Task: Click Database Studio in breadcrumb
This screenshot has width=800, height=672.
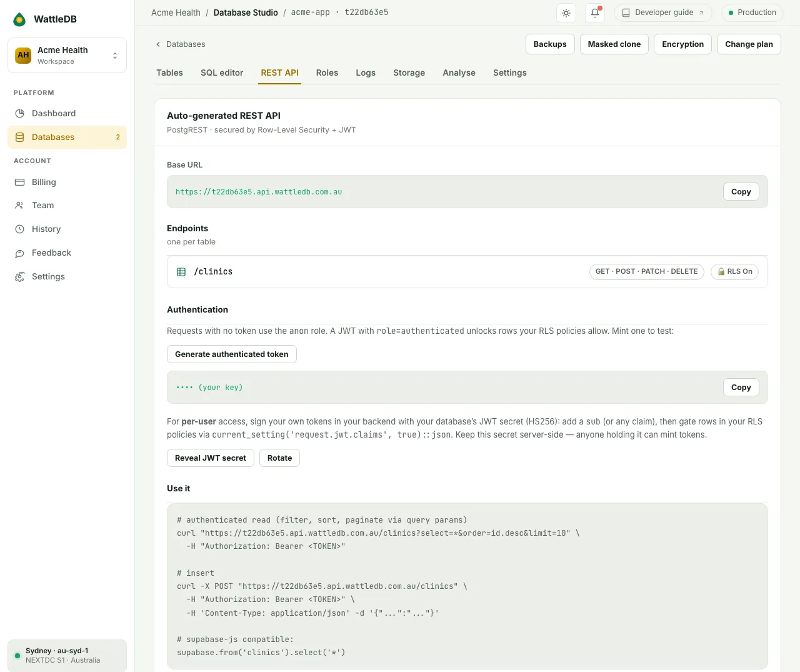Action: (246, 13)
